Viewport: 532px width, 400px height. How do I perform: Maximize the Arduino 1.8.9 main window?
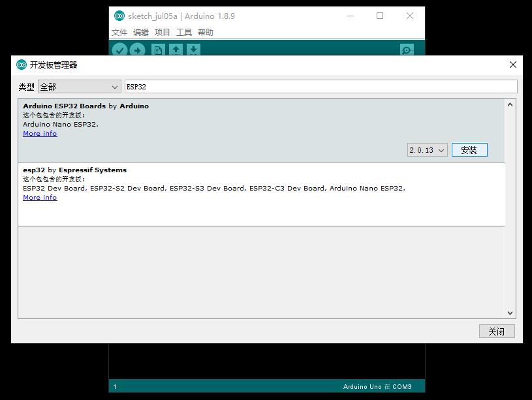(380, 16)
